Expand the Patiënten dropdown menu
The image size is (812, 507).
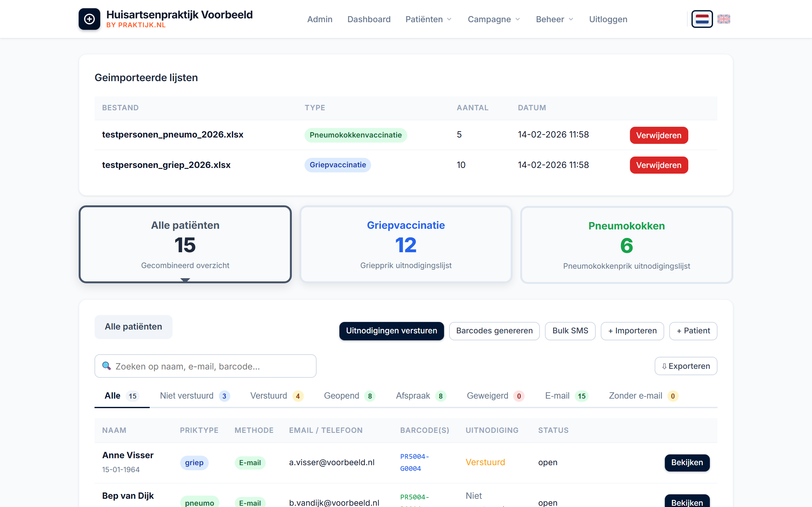click(429, 19)
